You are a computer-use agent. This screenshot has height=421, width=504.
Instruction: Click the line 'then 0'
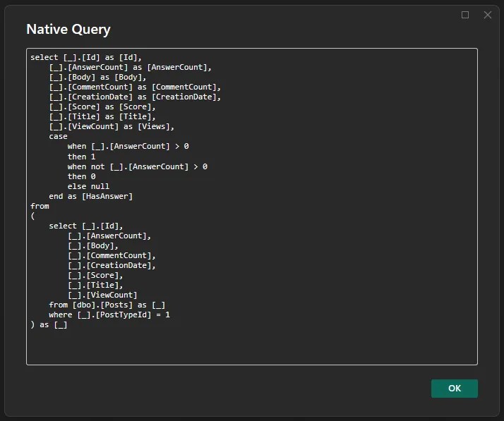[x=81, y=176]
